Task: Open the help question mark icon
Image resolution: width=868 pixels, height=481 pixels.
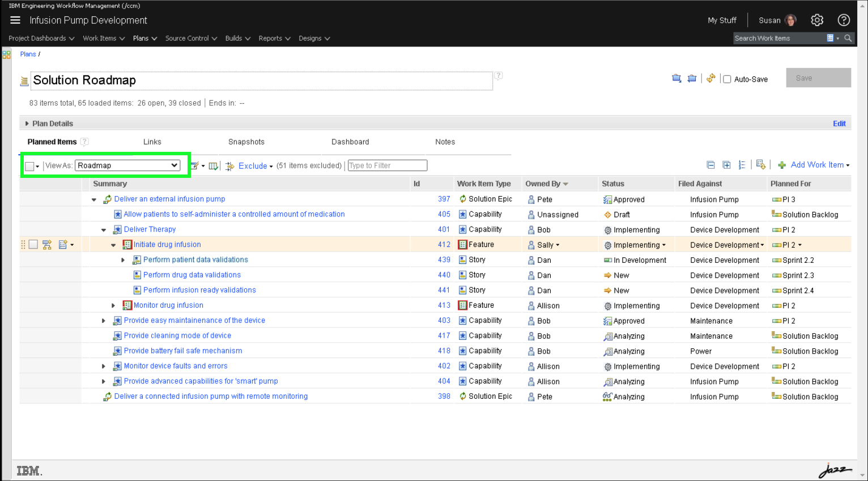Action: pyautogui.click(x=844, y=20)
